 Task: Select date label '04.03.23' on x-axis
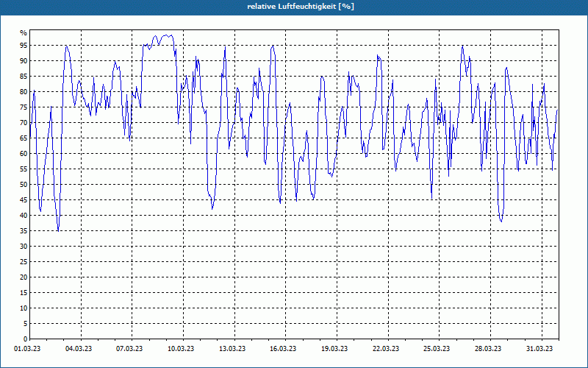(79, 349)
